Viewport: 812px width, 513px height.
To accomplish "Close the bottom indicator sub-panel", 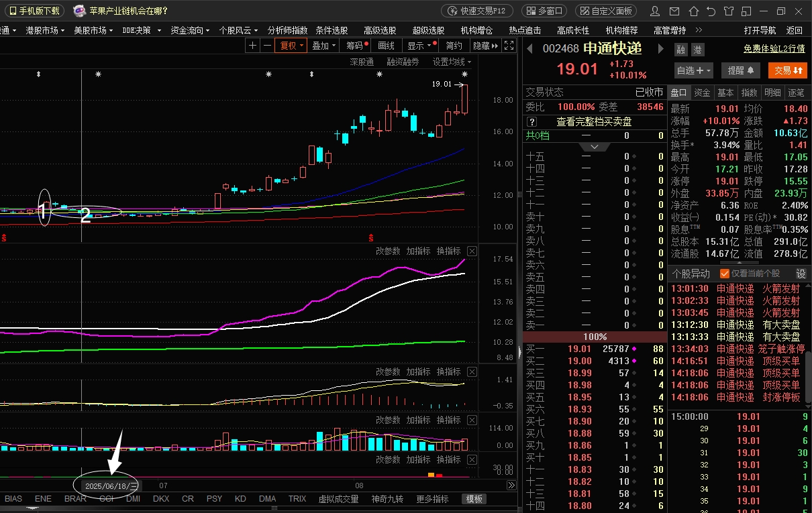I will point(472,459).
